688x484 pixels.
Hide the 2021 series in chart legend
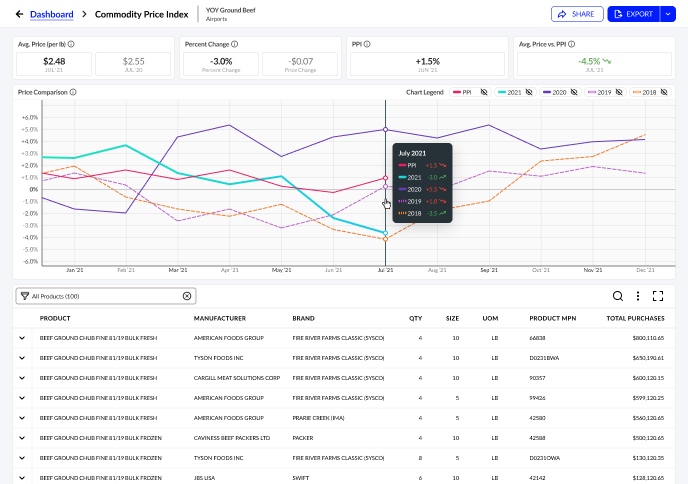click(x=529, y=92)
